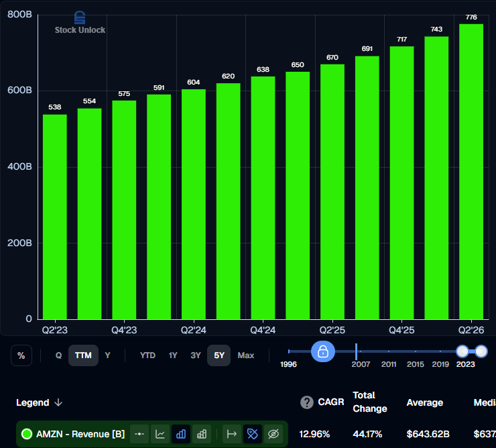Select the TTM period option
This screenshot has height=448, width=496.
(x=83, y=355)
